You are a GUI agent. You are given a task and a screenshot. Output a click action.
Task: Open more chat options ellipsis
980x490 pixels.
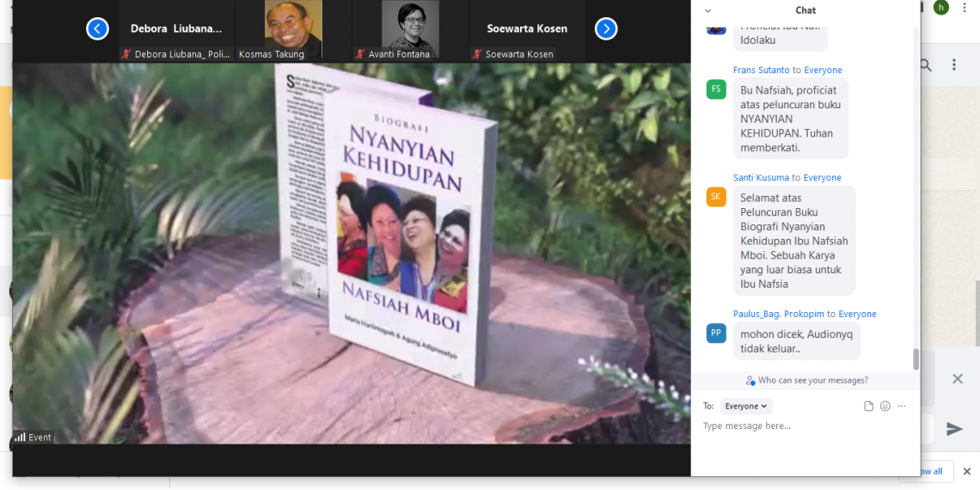click(901, 407)
